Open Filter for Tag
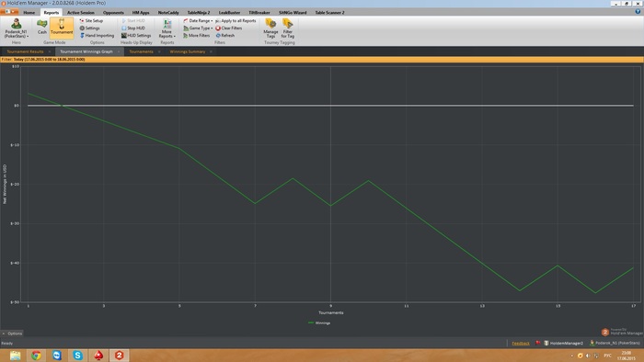Viewport: 644px width, 362px height. [x=287, y=28]
